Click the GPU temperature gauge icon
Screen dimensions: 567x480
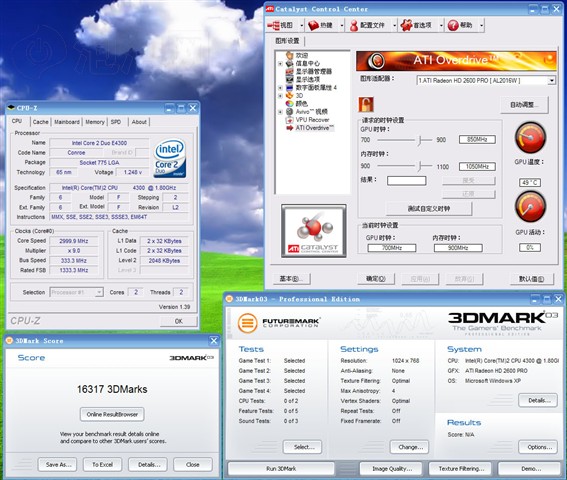(530, 138)
